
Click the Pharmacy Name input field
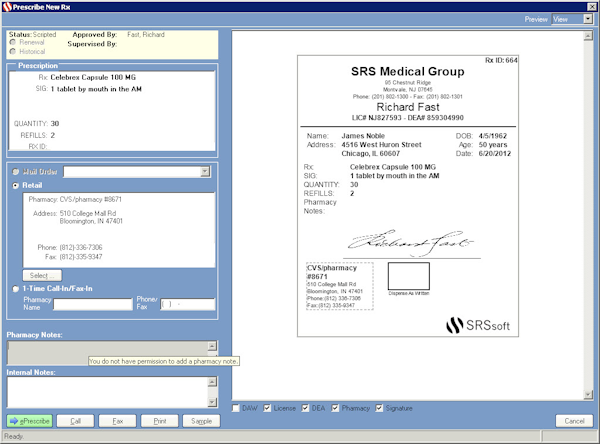(93, 304)
